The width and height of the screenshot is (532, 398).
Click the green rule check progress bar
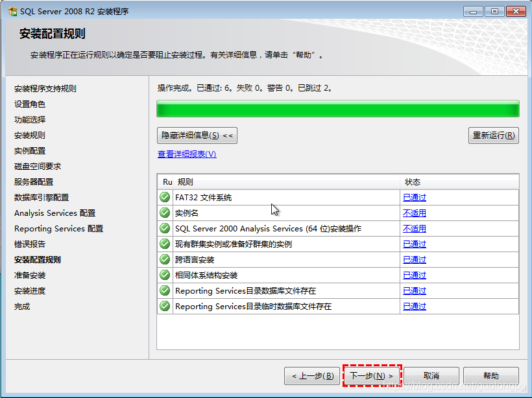coord(338,109)
